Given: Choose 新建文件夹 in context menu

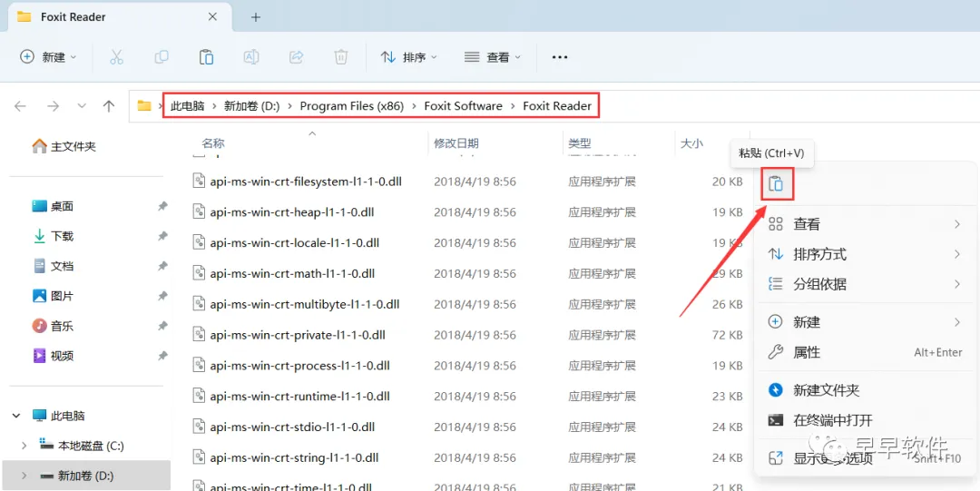Looking at the screenshot, I should point(865,390).
